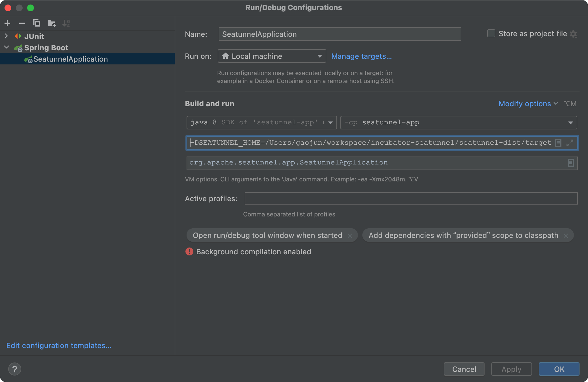The image size is (588, 382).
Task: Click the Remove Configuration minus icon
Action: tap(22, 23)
